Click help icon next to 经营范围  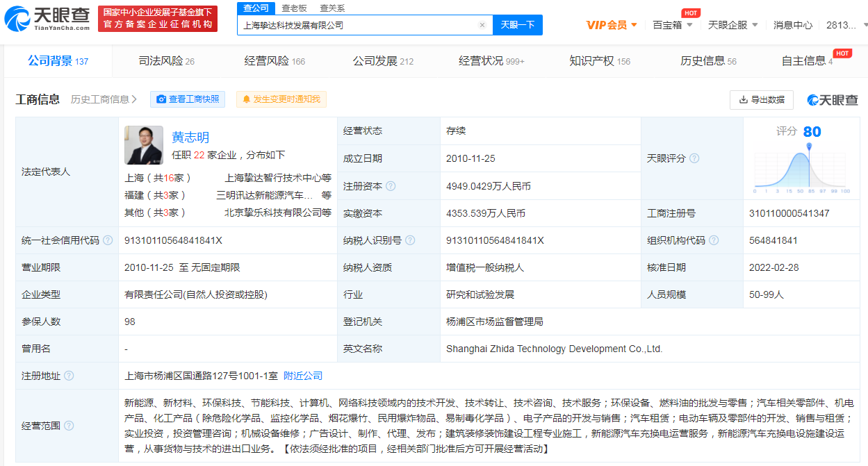click(69, 426)
